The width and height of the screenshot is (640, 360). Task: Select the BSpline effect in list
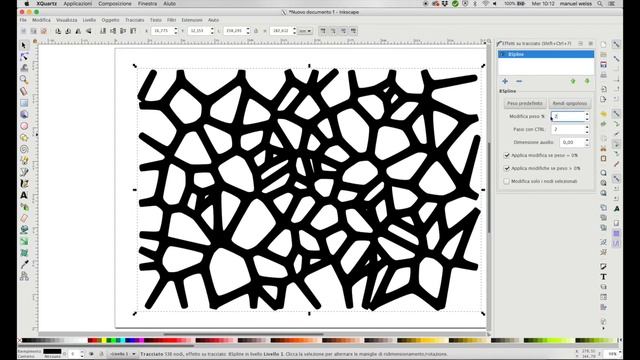click(x=546, y=54)
